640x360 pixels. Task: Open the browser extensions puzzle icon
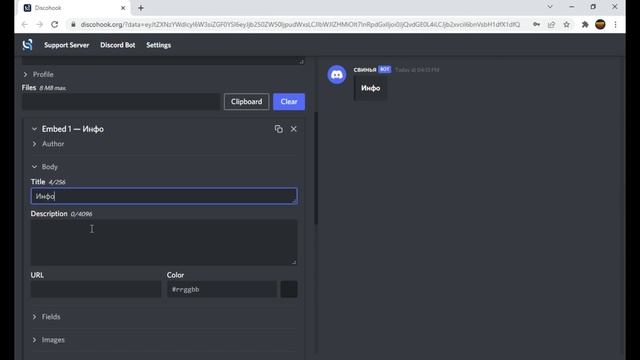coord(585,24)
